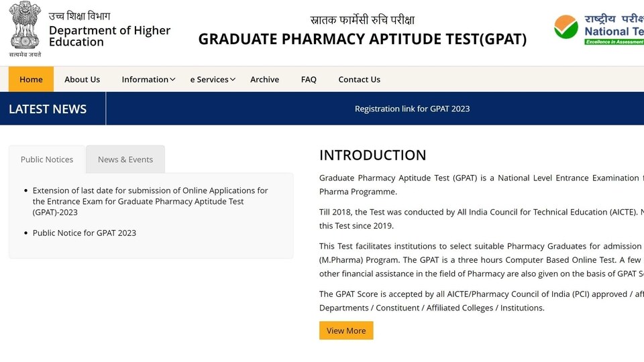Click the National Testing Agency checkmark logo
644x362 pixels.
(566, 27)
